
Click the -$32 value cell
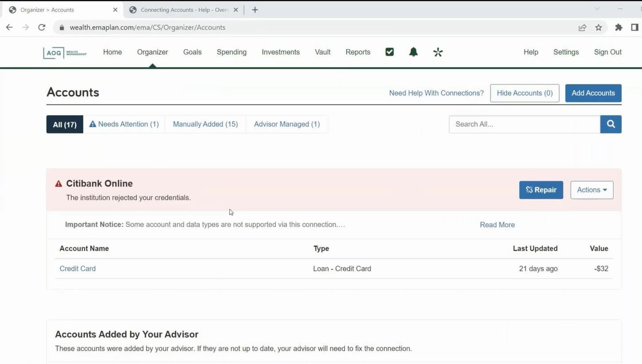[601, 268]
